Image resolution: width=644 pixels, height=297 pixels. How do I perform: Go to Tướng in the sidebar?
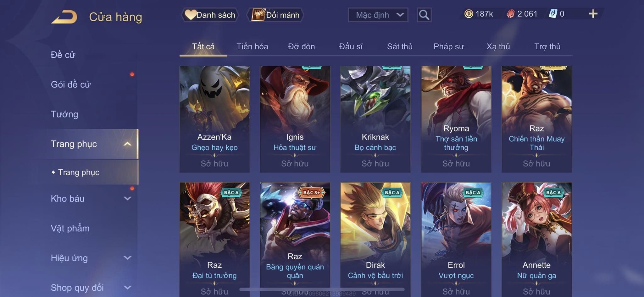click(x=64, y=114)
